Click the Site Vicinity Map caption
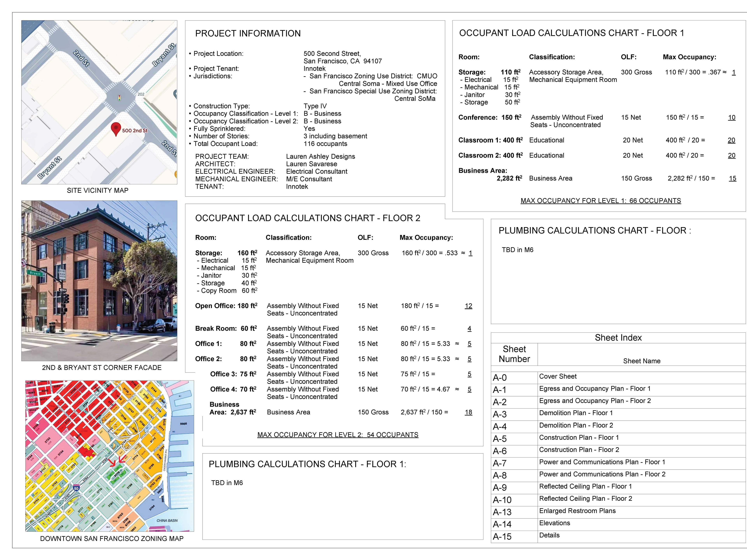Screen dimensions: 747x560 (98, 190)
